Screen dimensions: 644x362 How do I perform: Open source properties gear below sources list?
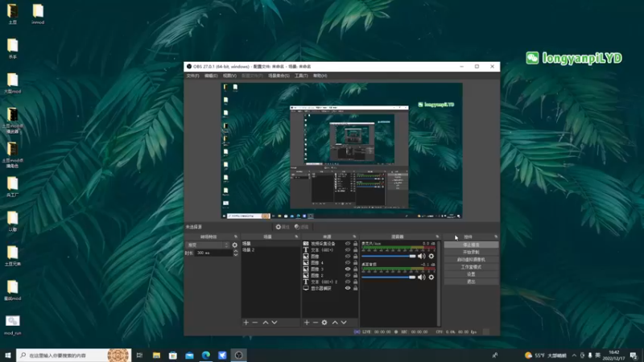324,323
